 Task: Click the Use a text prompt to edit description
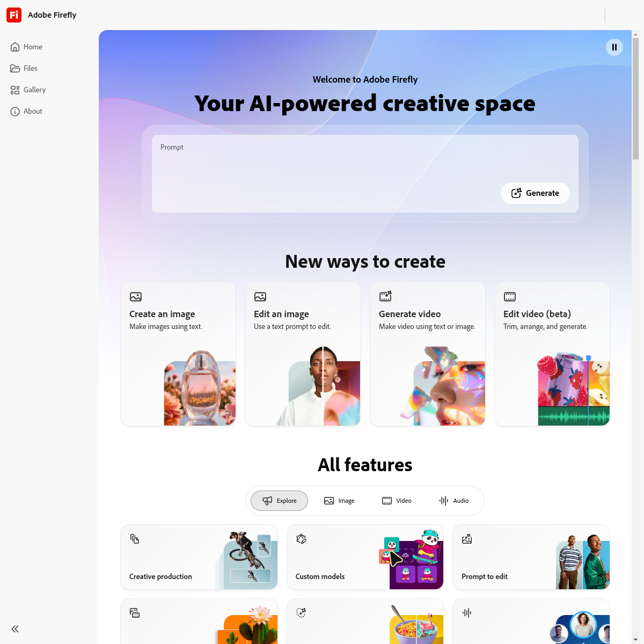point(292,326)
